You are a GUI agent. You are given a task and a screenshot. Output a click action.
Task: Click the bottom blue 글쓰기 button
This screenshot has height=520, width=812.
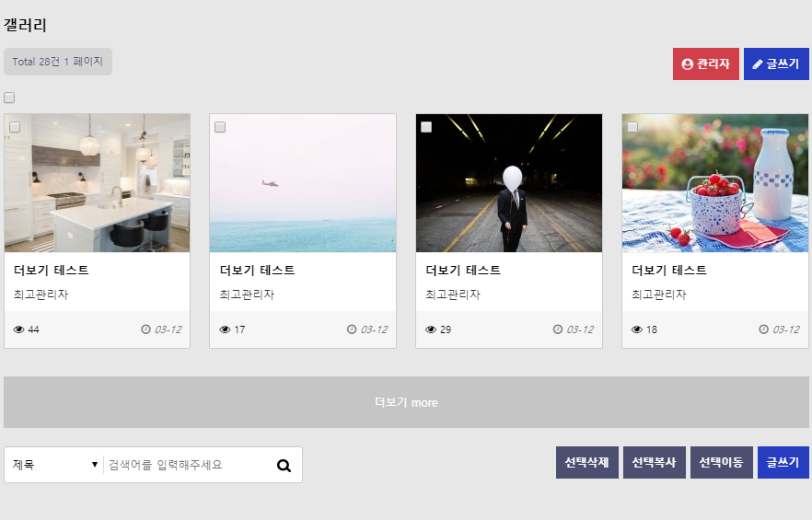coord(783,462)
